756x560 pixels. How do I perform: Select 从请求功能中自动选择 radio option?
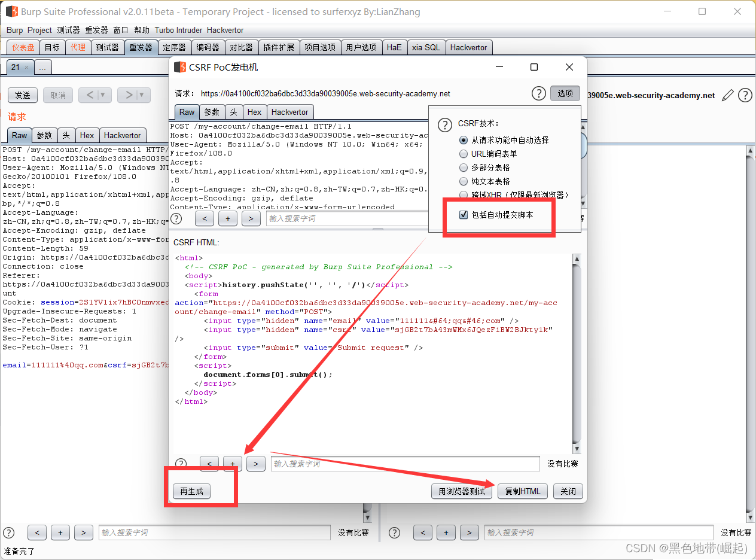tap(463, 140)
